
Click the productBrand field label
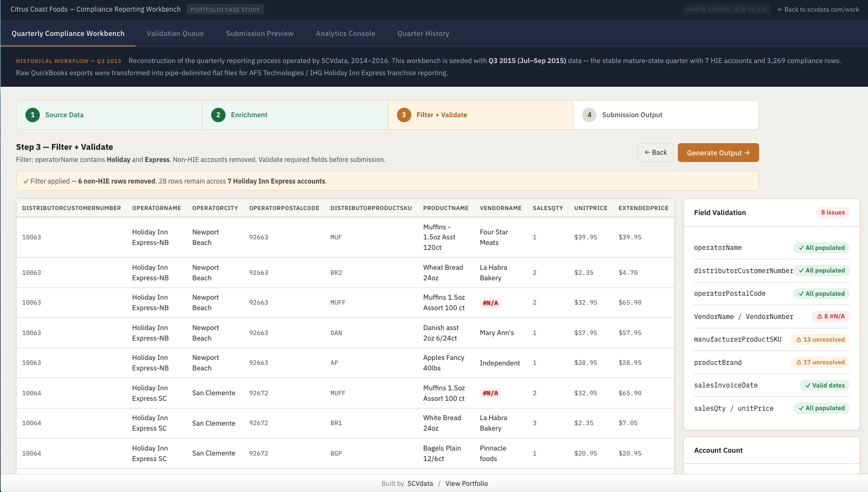[718, 363]
